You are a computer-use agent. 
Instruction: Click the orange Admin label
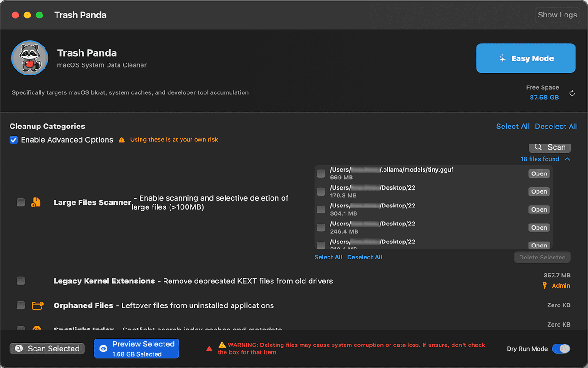point(561,286)
